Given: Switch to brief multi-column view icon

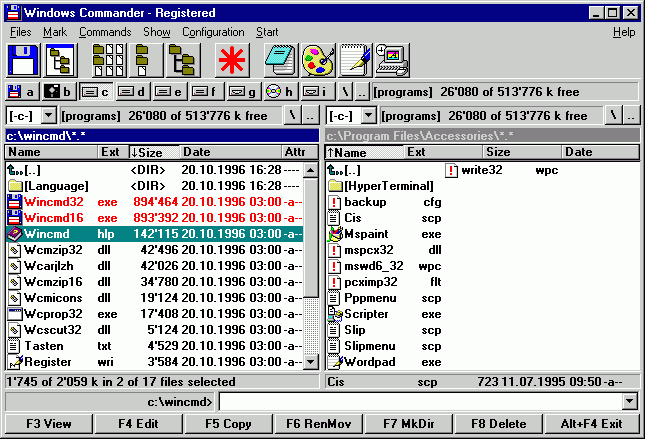Looking at the screenshot, I should [x=109, y=60].
